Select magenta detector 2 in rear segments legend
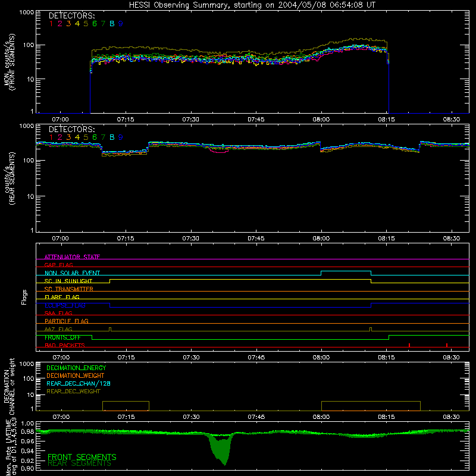476x476 pixels. (60, 137)
